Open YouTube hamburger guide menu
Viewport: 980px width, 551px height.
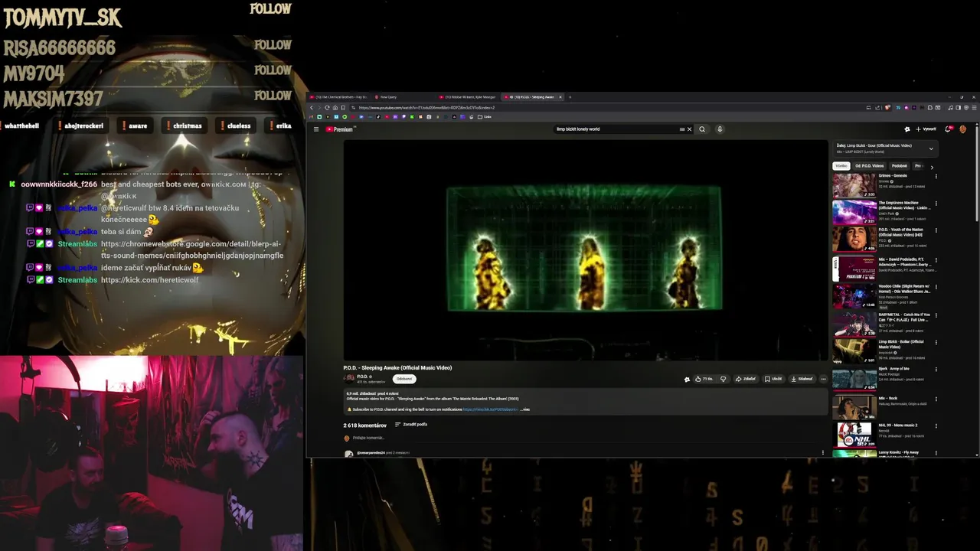[315, 129]
